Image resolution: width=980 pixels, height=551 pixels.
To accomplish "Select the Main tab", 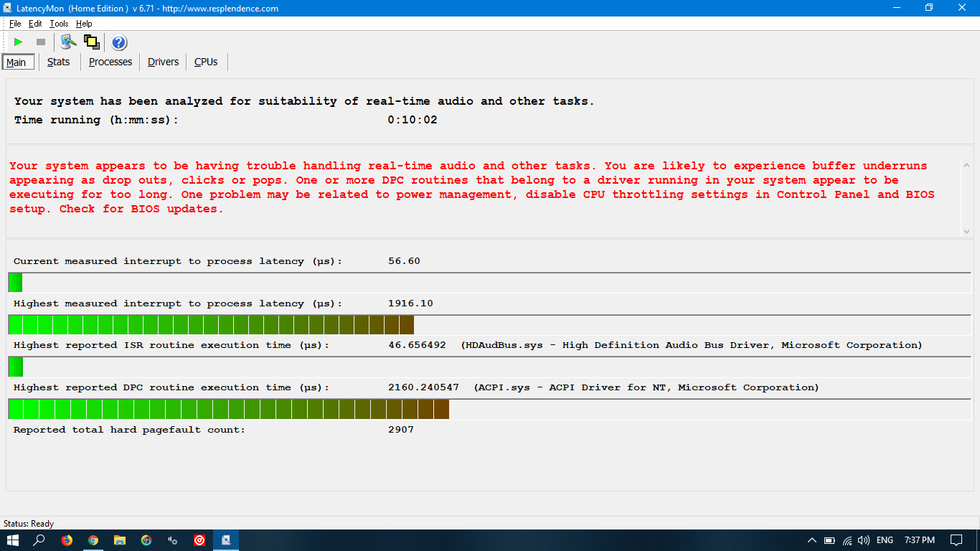I will click(x=17, y=62).
